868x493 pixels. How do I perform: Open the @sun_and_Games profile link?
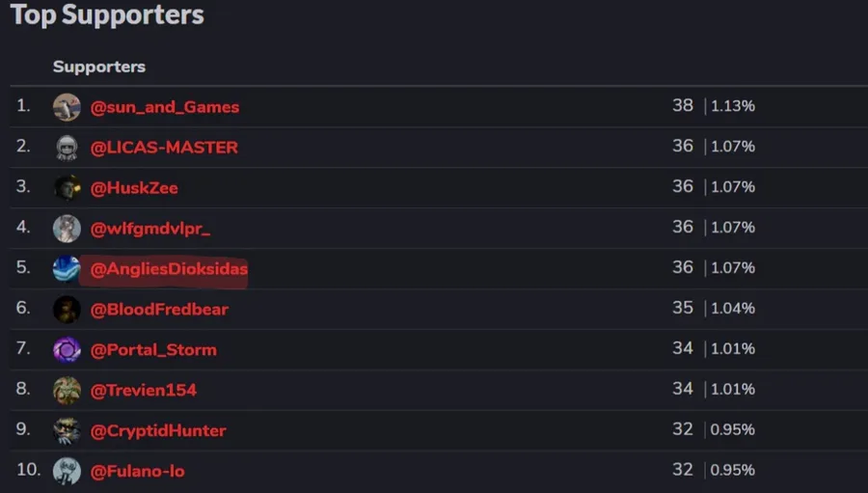165,107
